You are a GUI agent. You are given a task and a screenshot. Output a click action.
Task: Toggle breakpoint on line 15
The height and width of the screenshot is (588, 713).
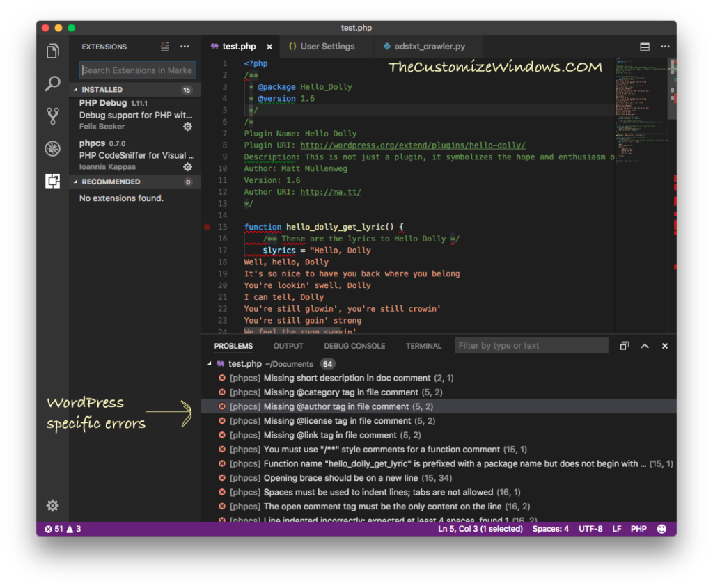point(207,227)
